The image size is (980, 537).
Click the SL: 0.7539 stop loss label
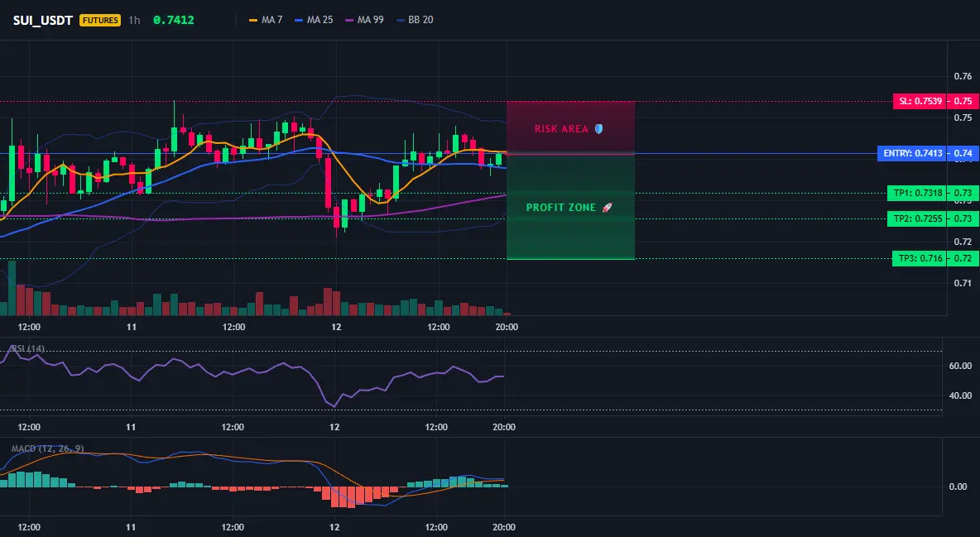point(919,101)
